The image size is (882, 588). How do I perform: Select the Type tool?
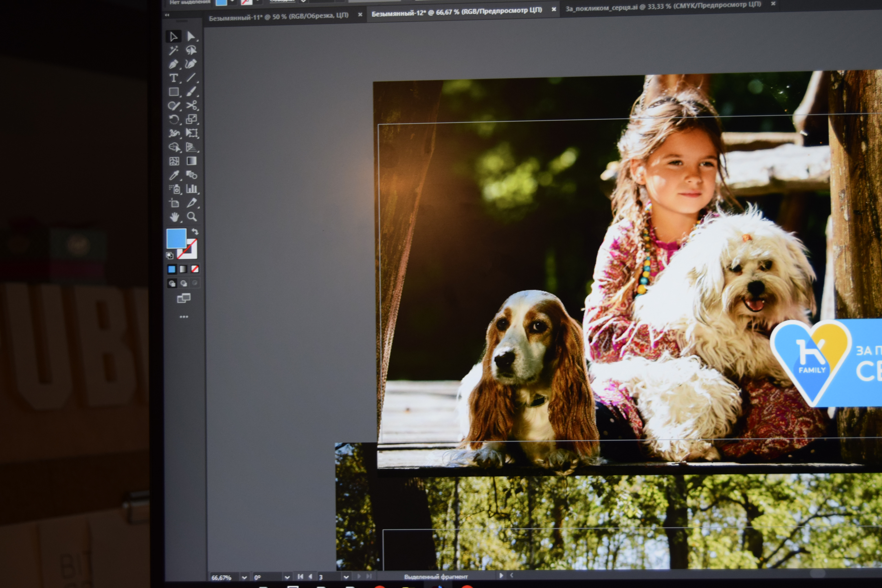click(173, 78)
